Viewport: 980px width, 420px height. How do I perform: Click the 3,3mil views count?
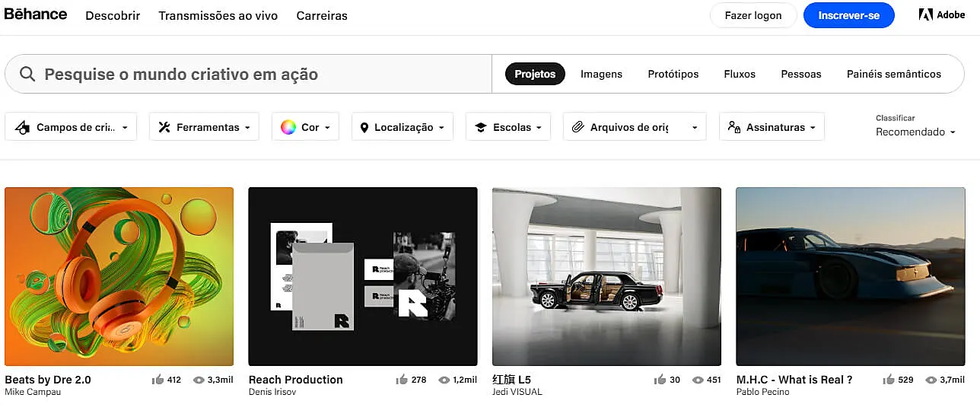tap(221, 380)
